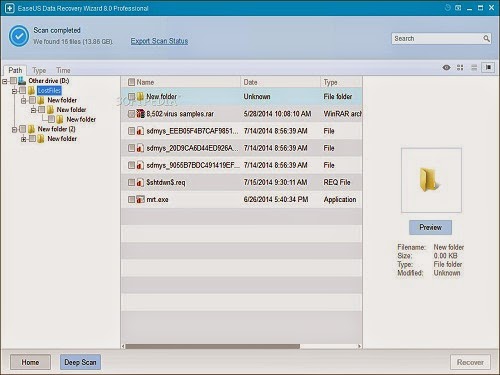Check the 8,502 virus samples.rar checkbox
Viewport: 500px width, 375px height.
point(131,114)
